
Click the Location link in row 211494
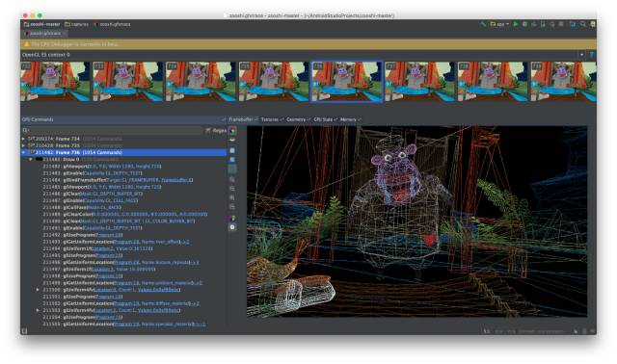[x=103, y=248]
